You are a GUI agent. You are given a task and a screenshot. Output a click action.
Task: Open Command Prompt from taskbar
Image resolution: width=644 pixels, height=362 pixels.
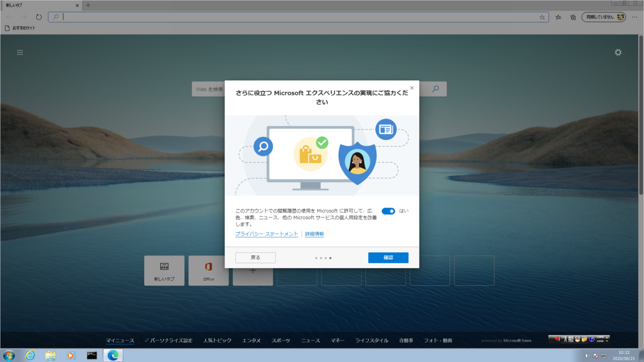coord(92,355)
